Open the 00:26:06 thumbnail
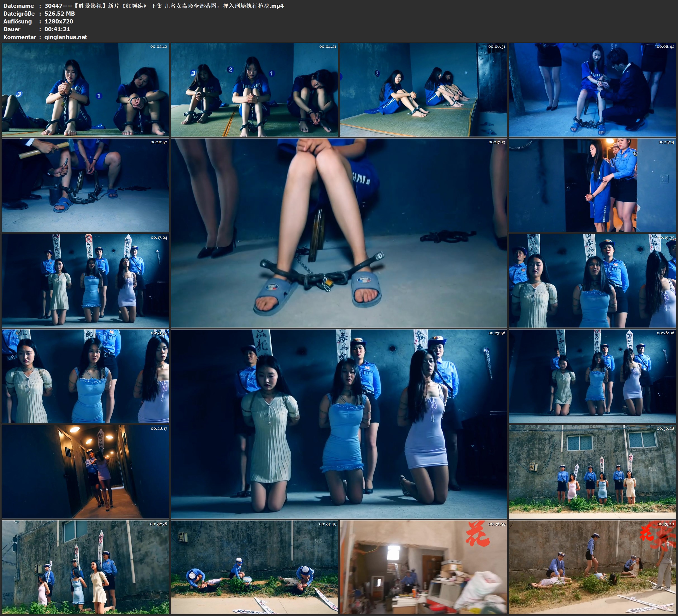Viewport: 678px width, 616px height. (592, 376)
